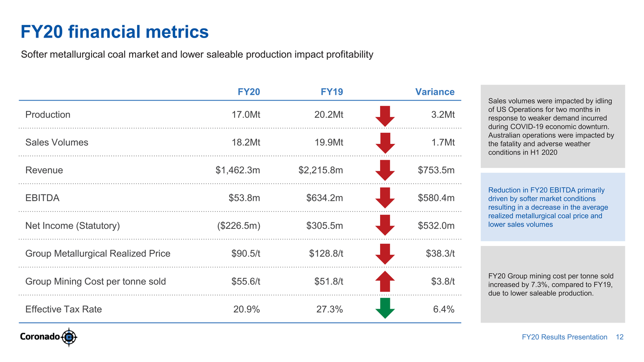Click the red down arrow in EBITDA row
The height and width of the screenshot is (362, 644).
pos(385,198)
